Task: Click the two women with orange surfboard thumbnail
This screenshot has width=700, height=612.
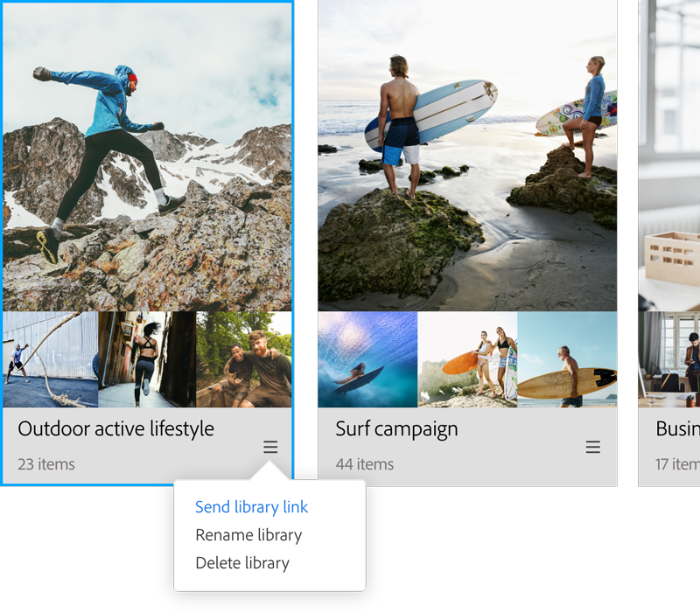Action: 467,359
